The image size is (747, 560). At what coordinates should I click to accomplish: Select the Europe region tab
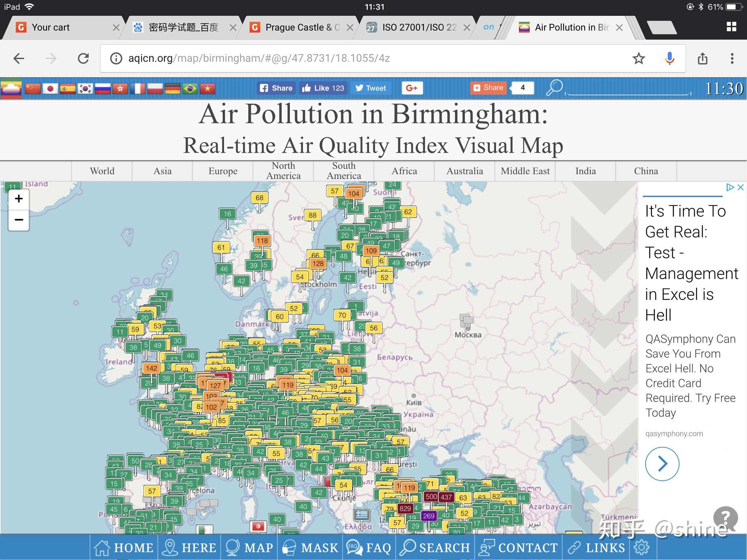point(223,171)
